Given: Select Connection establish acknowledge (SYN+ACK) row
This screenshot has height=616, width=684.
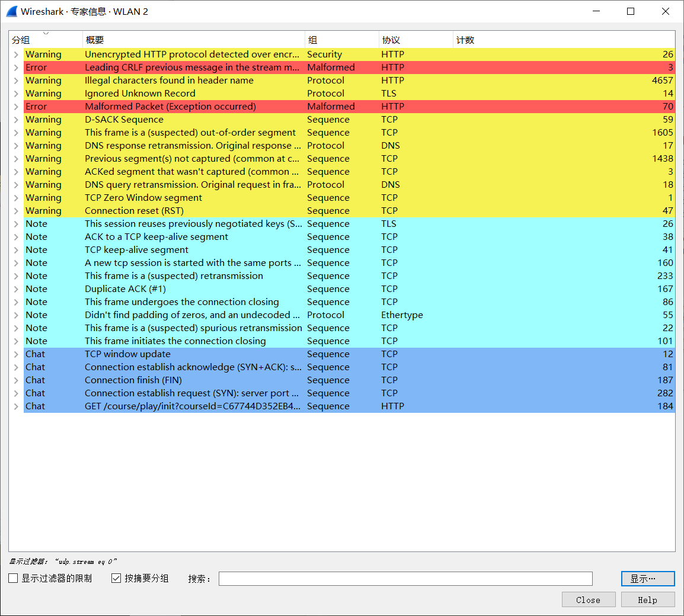Looking at the screenshot, I should pos(349,367).
